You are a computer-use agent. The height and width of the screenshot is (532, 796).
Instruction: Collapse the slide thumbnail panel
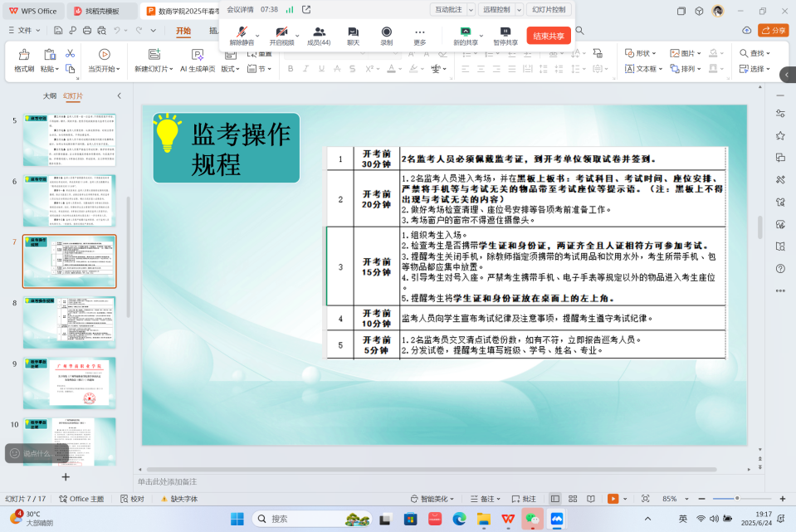[119, 96]
